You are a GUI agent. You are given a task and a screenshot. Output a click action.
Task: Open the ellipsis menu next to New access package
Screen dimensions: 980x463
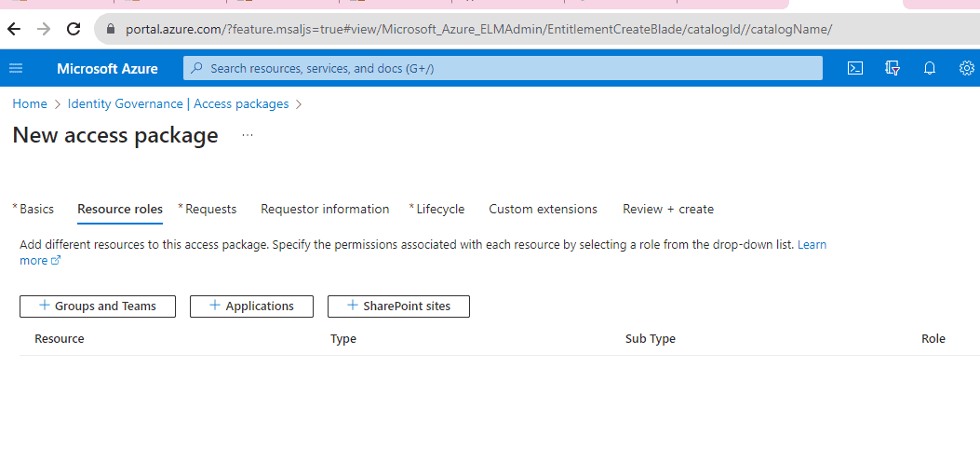pos(248,135)
